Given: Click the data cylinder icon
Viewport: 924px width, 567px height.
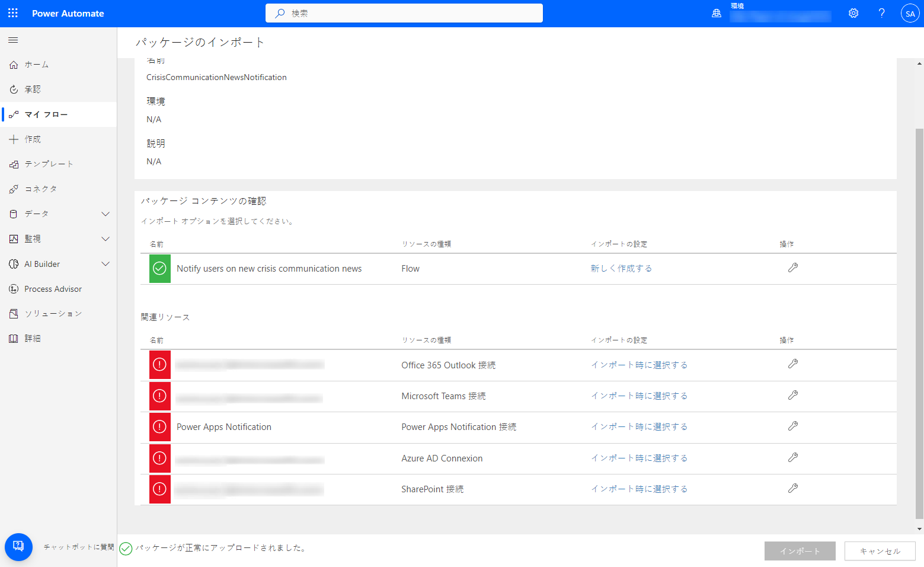Looking at the screenshot, I should tap(14, 214).
